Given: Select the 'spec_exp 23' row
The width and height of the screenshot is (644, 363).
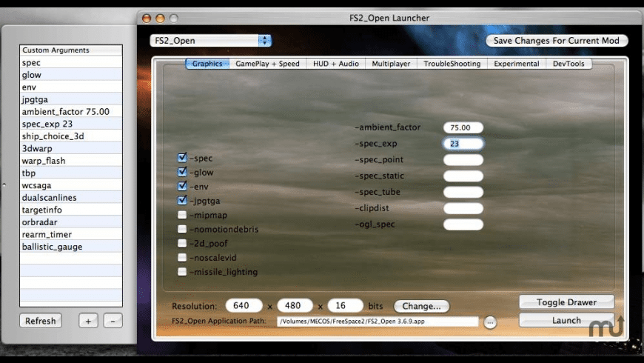Looking at the screenshot, I should pos(71,124).
